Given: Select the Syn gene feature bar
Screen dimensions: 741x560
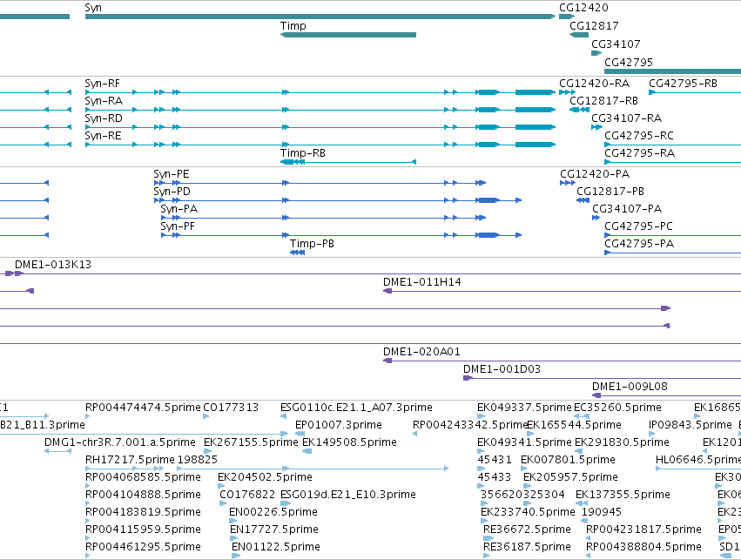Looking at the screenshot, I should tap(320, 17).
